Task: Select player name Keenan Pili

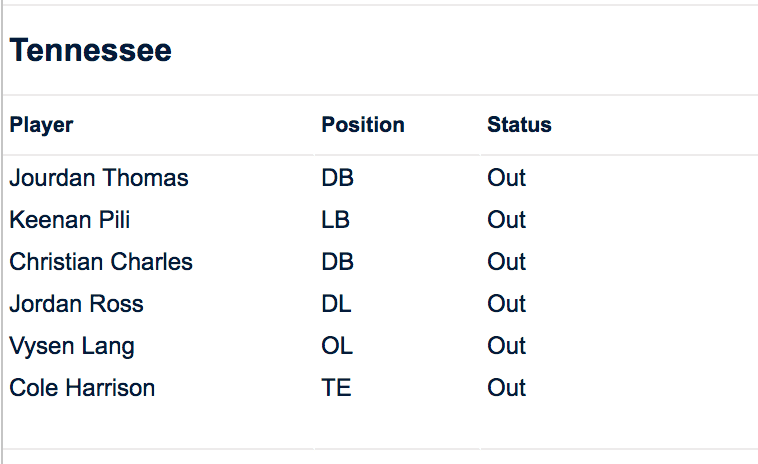Action: pyautogui.click(x=70, y=220)
